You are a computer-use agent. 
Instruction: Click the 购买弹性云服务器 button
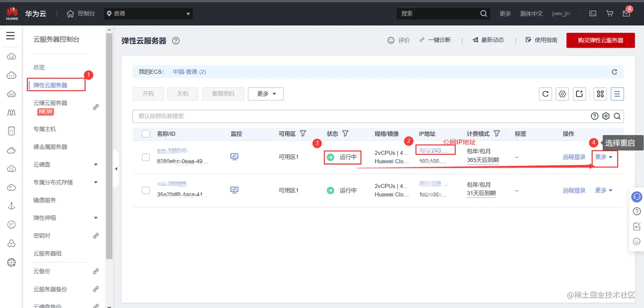click(601, 40)
